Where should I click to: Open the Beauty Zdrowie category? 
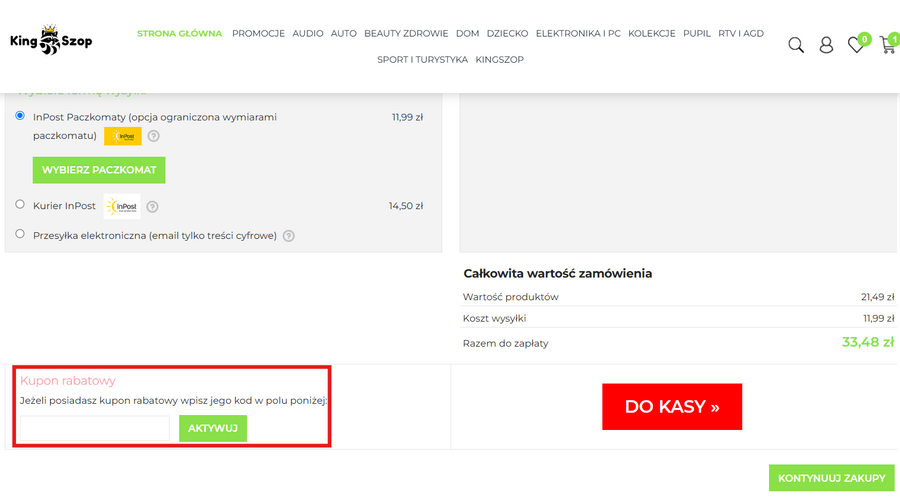(406, 33)
